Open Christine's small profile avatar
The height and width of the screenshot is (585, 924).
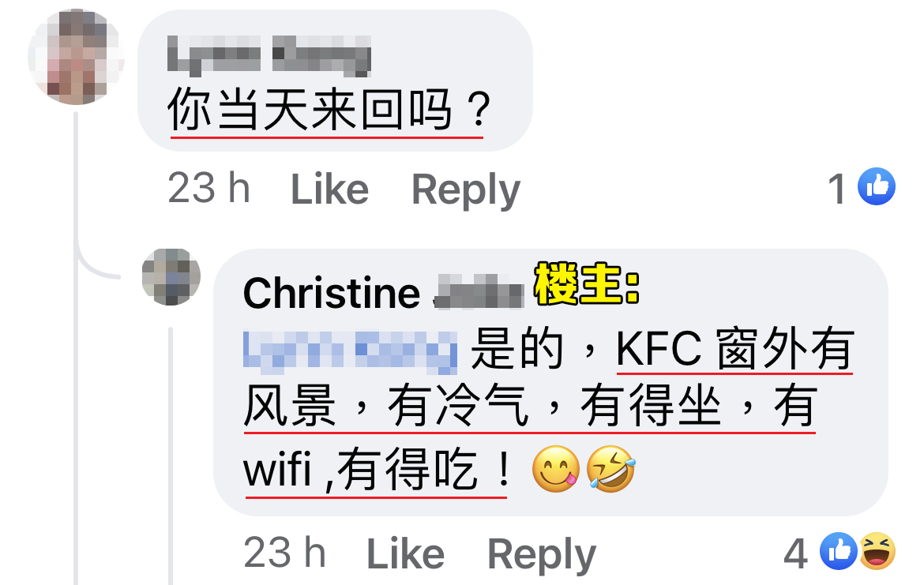click(x=171, y=277)
